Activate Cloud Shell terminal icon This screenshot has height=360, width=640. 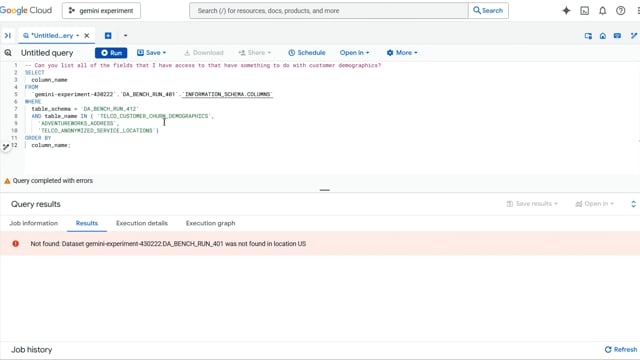pos(584,11)
